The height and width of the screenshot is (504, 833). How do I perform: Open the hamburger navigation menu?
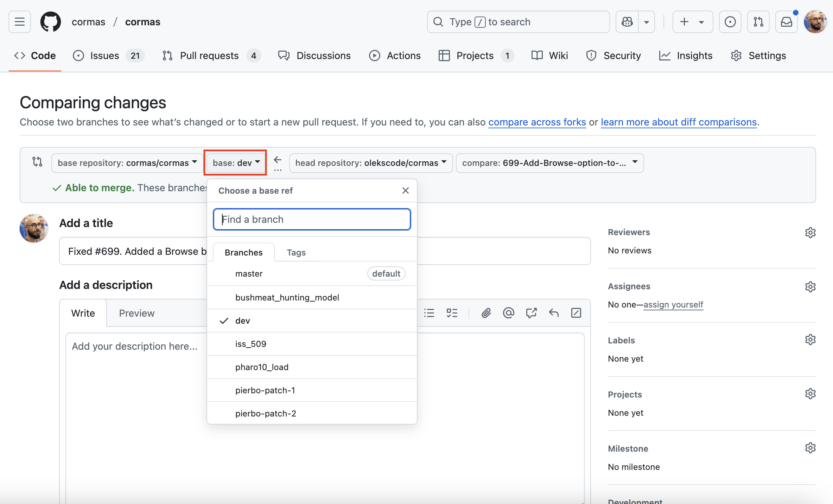click(x=20, y=22)
